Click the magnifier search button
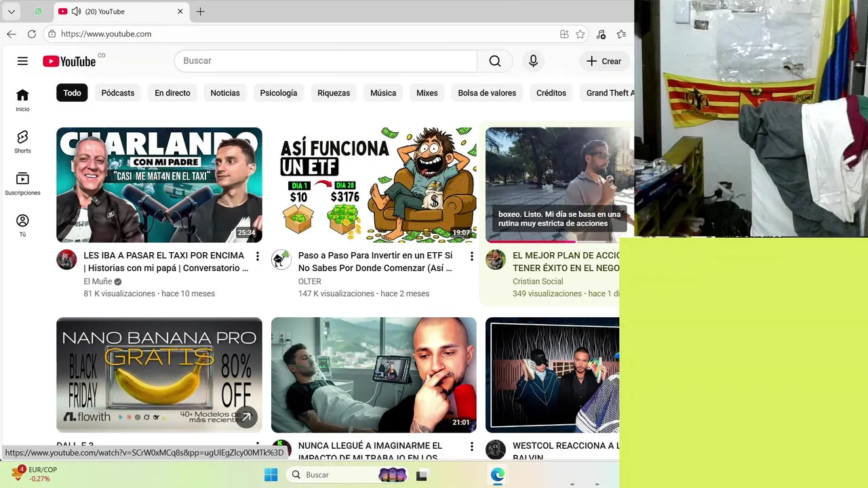Screen dimensions: 868x488 (495, 61)
